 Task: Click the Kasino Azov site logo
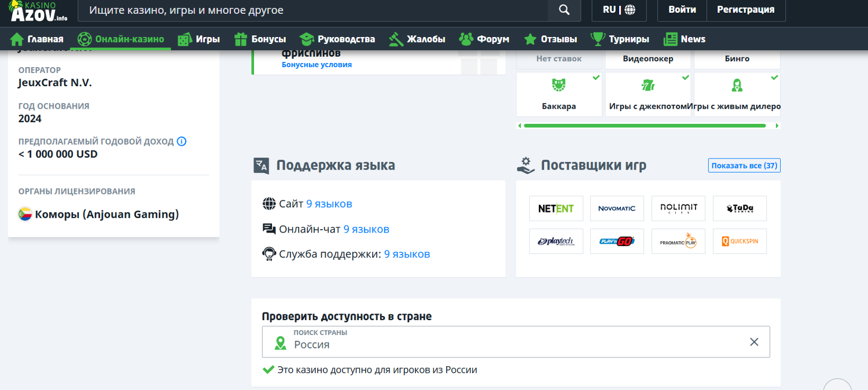click(x=38, y=11)
